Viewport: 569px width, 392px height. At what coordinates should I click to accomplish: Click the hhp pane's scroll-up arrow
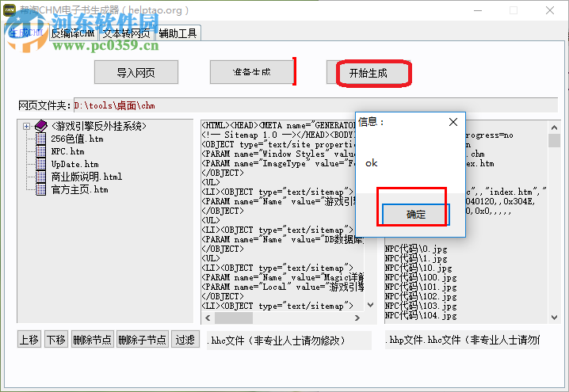tap(554, 127)
